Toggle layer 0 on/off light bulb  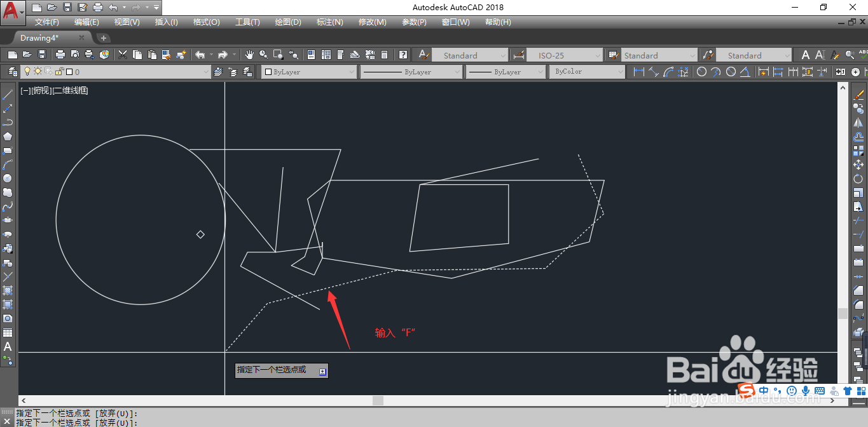click(27, 72)
